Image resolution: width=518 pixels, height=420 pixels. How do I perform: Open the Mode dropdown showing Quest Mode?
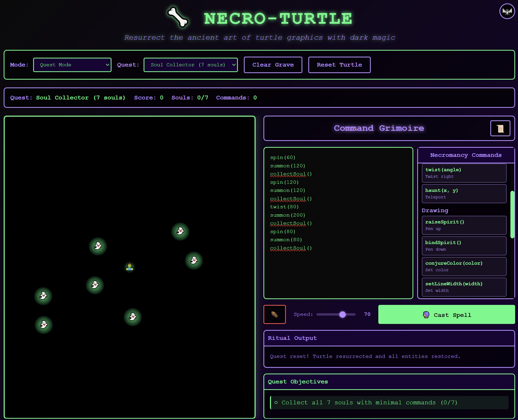pyautogui.click(x=72, y=65)
